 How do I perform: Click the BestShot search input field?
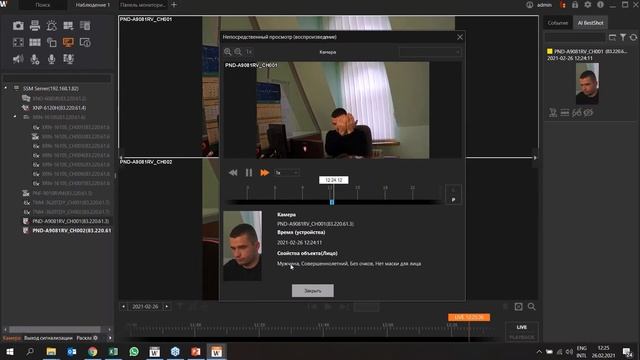click(575, 37)
